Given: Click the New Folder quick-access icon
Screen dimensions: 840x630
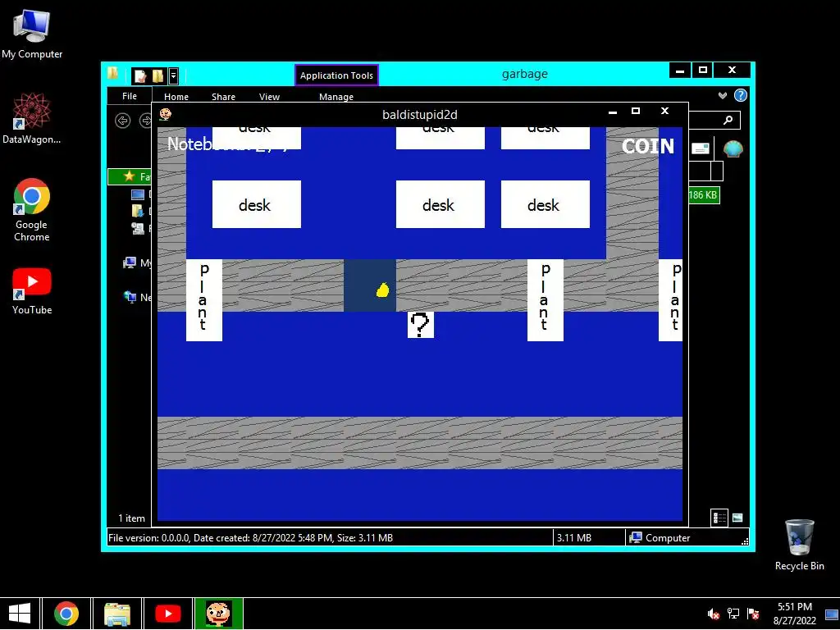Looking at the screenshot, I should (158, 76).
